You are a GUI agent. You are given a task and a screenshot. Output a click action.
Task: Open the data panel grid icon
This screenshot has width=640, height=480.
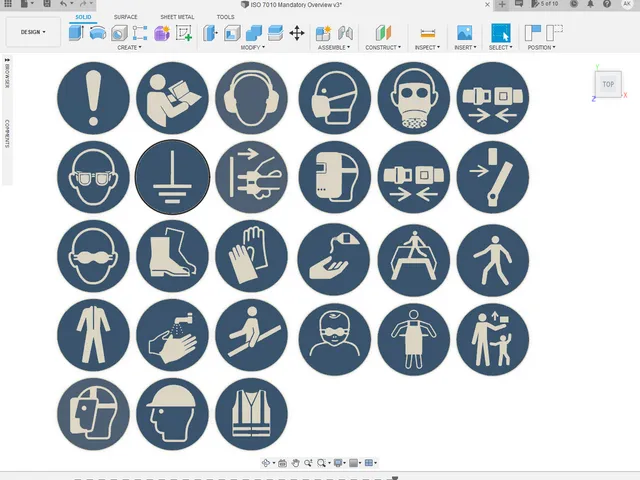(x=8, y=4)
